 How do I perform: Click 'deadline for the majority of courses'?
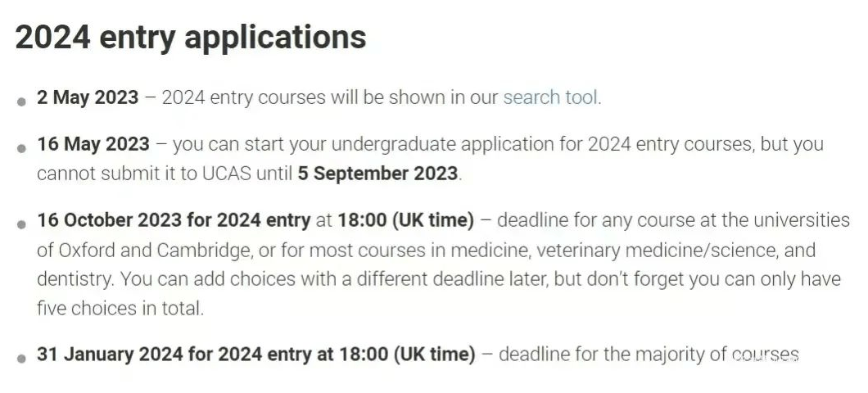pos(649,355)
